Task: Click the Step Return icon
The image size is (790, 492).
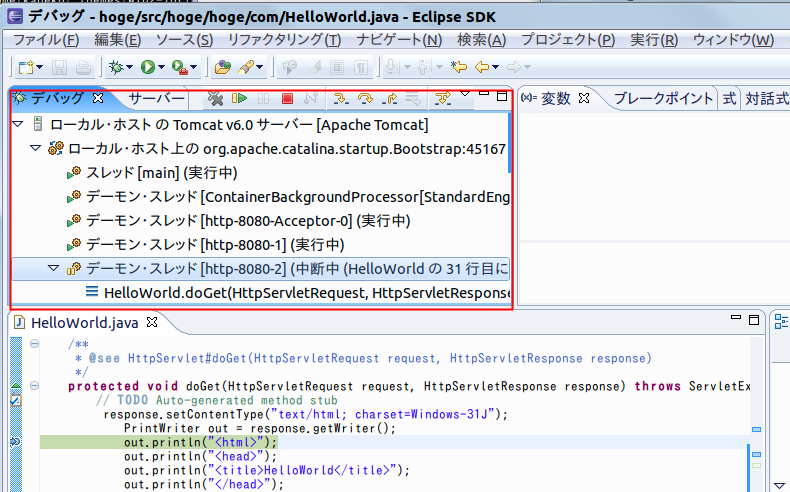Action: click(x=389, y=99)
